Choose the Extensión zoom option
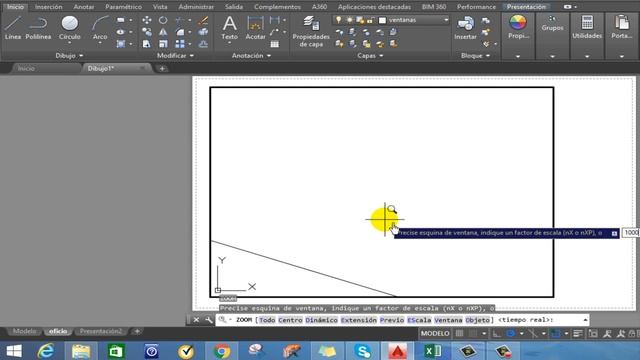The width and height of the screenshot is (640, 360). 359,320
